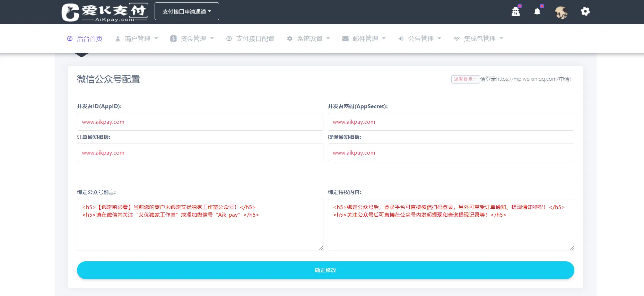Expand the 集成包管理 menu
The height and width of the screenshot is (296, 644).
479,38
